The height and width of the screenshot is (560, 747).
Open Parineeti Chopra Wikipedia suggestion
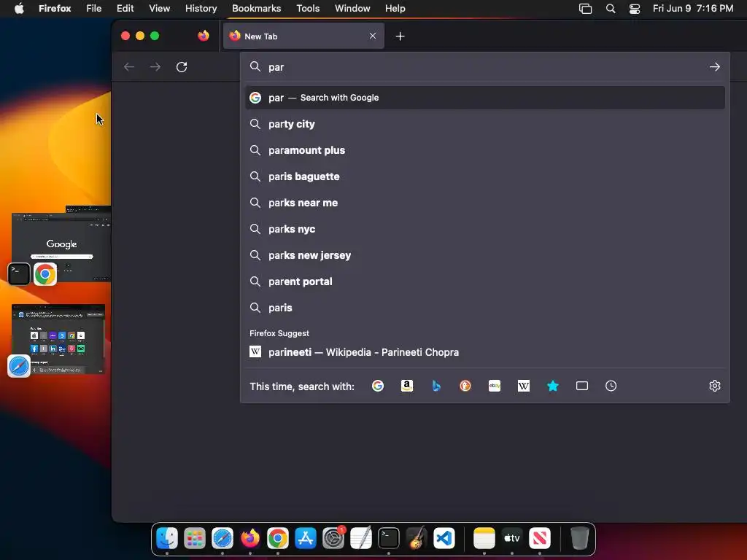pos(485,352)
